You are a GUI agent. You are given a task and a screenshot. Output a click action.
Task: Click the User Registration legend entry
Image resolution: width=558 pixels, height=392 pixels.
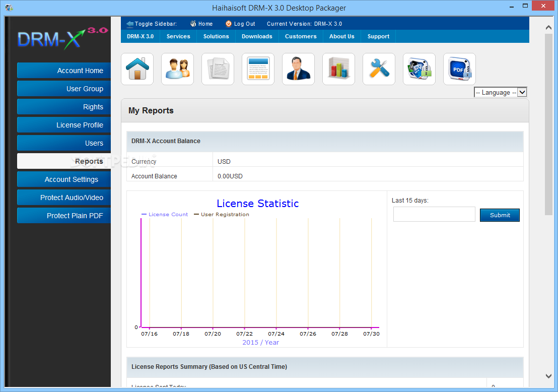tap(222, 214)
